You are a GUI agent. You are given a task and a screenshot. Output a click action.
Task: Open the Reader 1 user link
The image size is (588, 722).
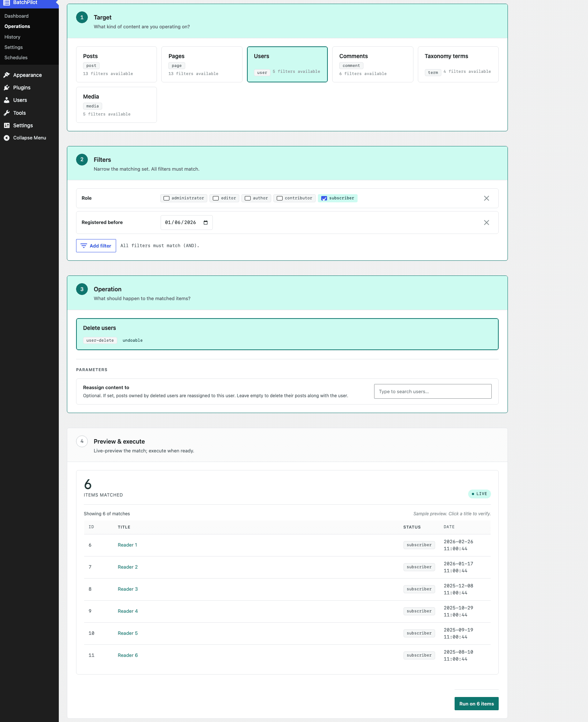[x=128, y=545]
